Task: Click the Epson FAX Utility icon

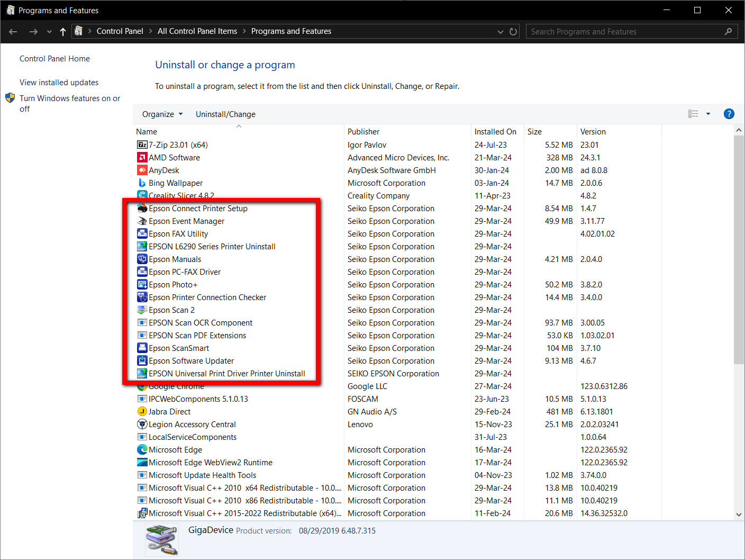Action: pyautogui.click(x=142, y=234)
